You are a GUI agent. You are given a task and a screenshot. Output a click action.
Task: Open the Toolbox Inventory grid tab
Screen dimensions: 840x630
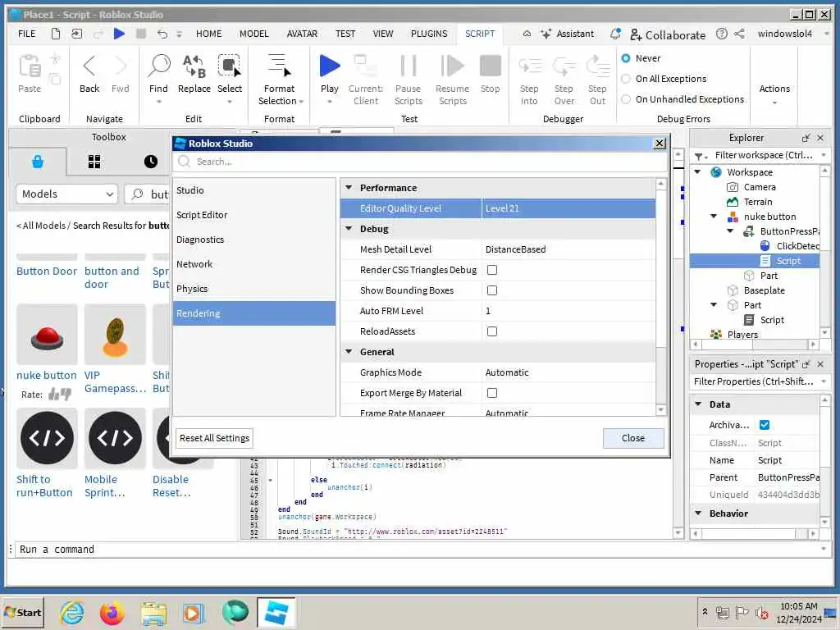pos(94,162)
